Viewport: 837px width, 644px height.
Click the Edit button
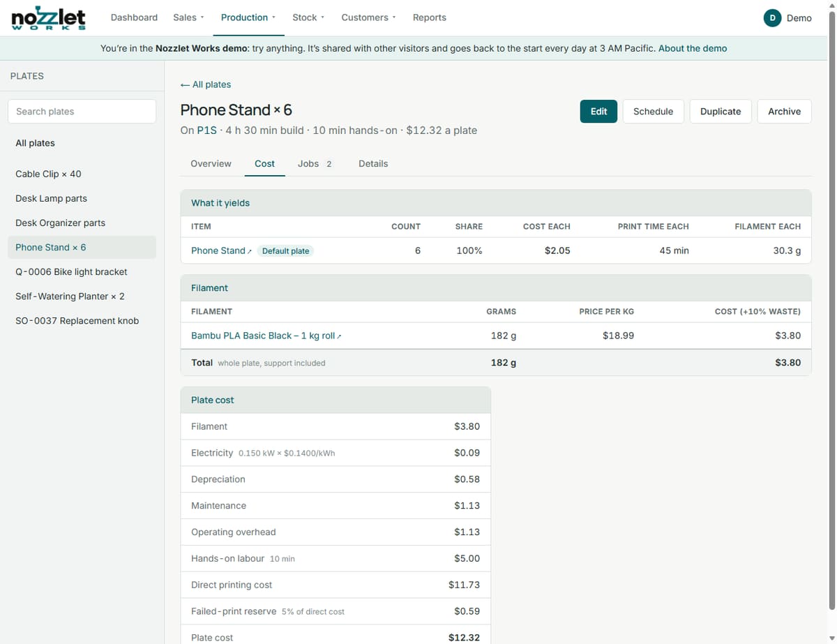[598, 112]
